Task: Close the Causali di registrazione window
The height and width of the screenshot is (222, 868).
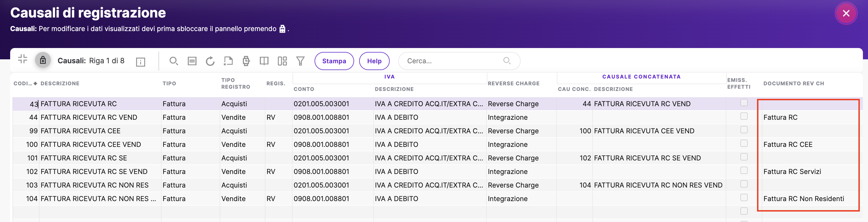Action: 846,14
